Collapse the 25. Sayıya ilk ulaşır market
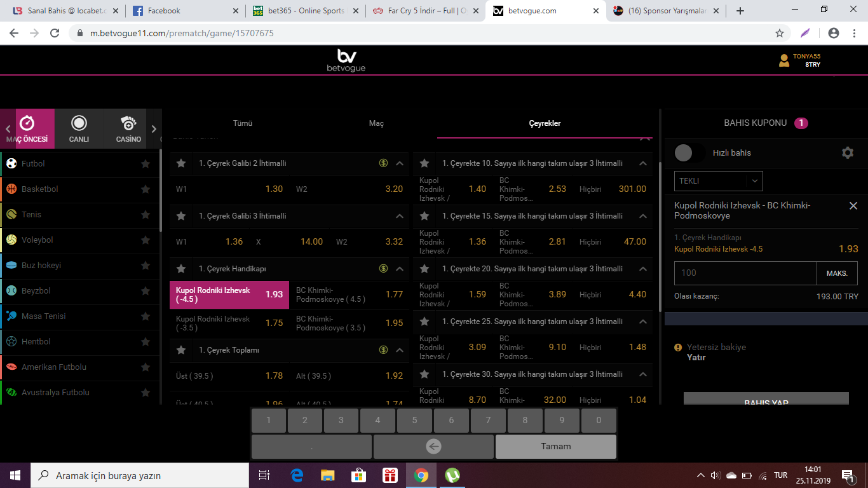 pyautogui.click(x=643, y=322)
